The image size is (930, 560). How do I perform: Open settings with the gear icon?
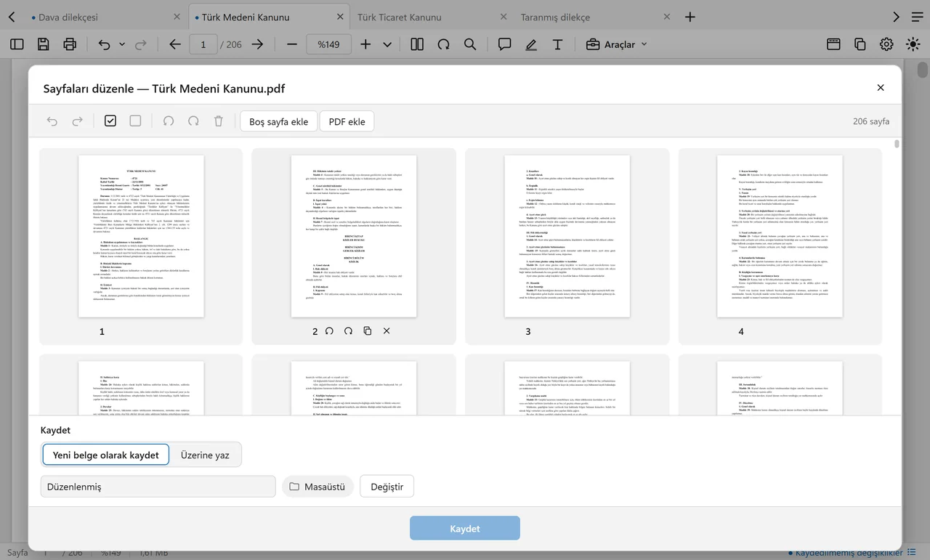(886, 44)
